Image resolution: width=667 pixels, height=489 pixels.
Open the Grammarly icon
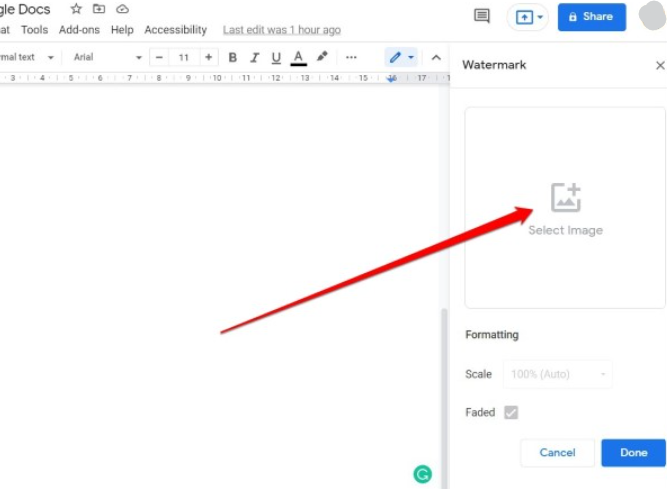pos(422,474)
